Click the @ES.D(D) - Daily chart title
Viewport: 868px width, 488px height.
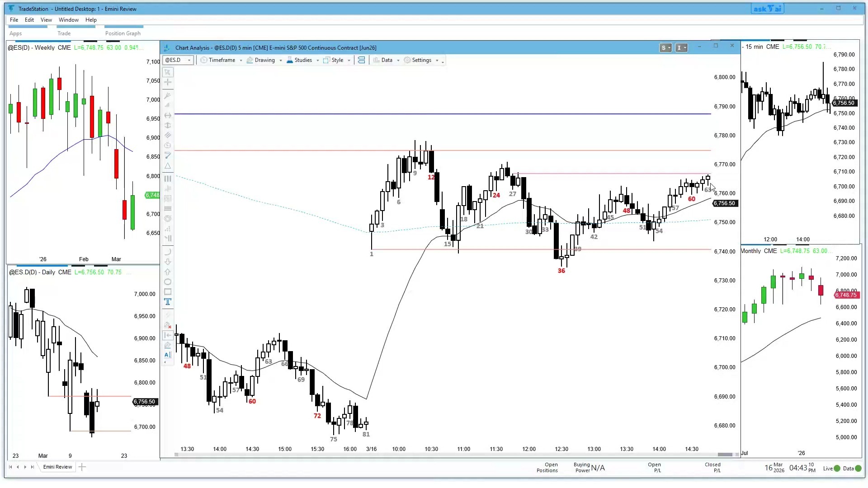click(40, 272)
